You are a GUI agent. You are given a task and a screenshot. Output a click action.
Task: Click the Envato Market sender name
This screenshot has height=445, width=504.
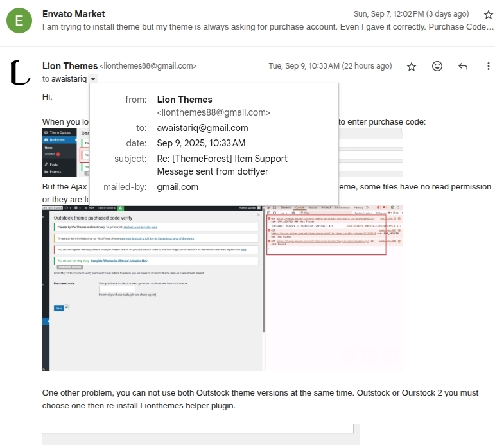tap(73, 14)
